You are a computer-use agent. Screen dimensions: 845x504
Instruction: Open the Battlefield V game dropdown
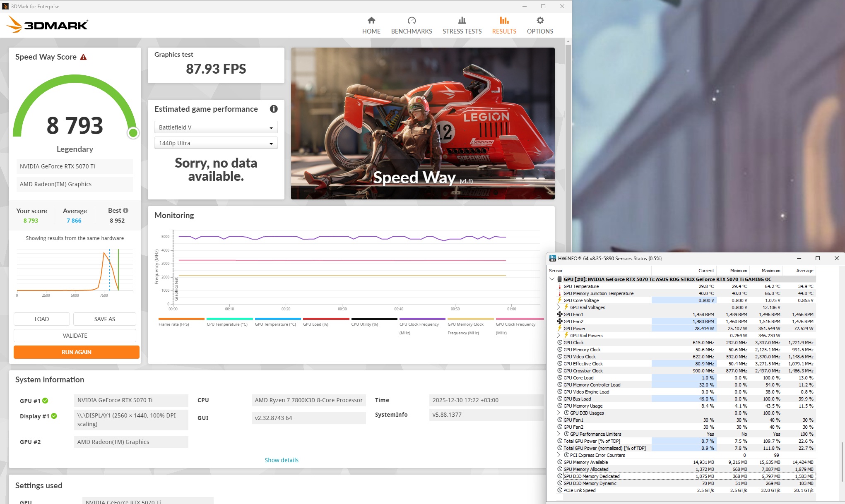[216, 127]
